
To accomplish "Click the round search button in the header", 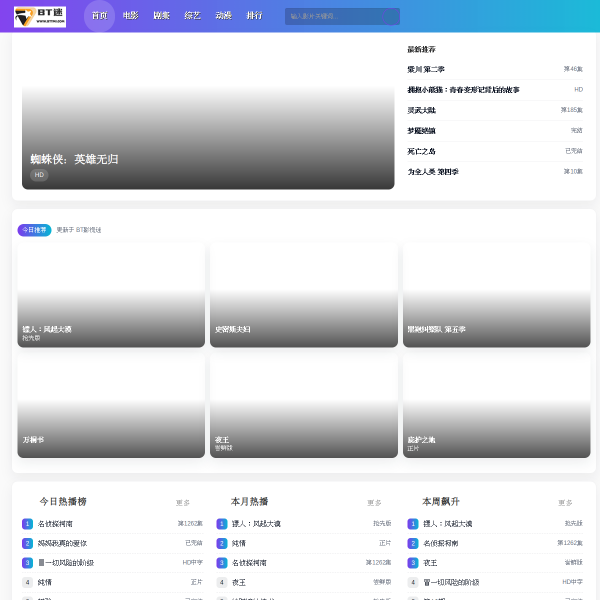I will tap(391, 16).
